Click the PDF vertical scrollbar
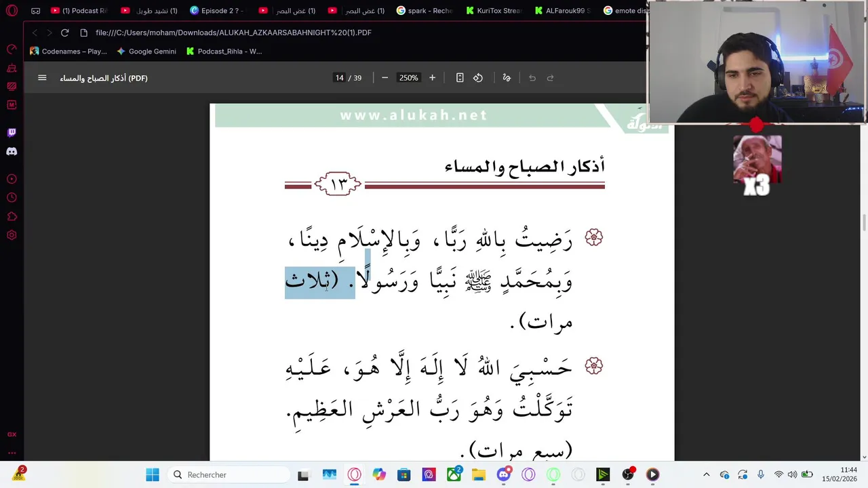Screen dimensions: 868x488 864,223
